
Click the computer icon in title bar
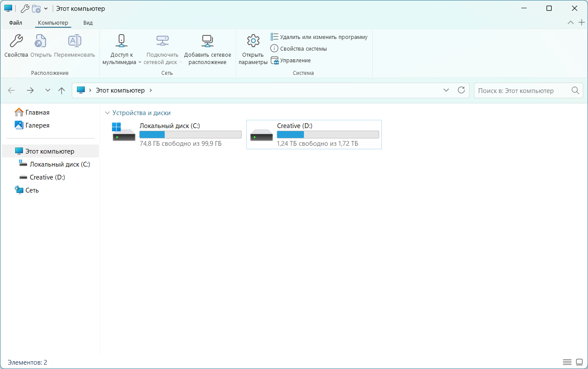[9, 9]
